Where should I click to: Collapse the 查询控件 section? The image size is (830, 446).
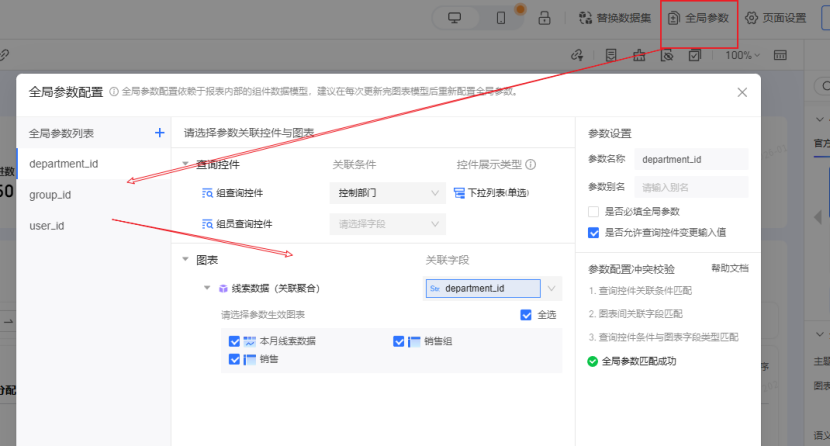pos(185,164)
